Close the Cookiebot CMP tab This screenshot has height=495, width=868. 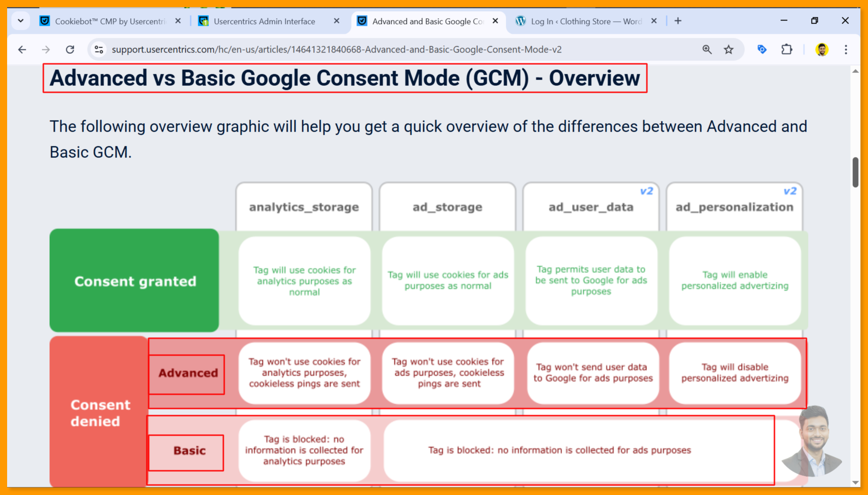pyautogui.click(x=178, y=21)
